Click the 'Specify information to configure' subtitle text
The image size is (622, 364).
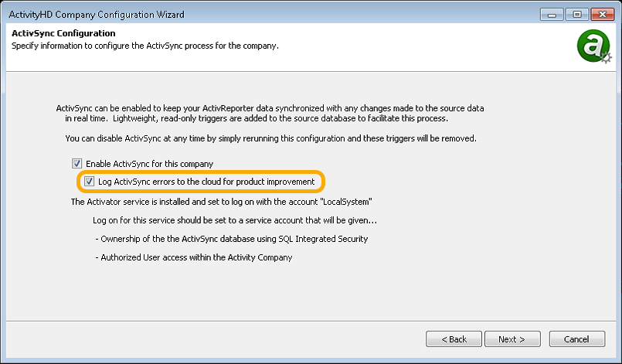145,46
